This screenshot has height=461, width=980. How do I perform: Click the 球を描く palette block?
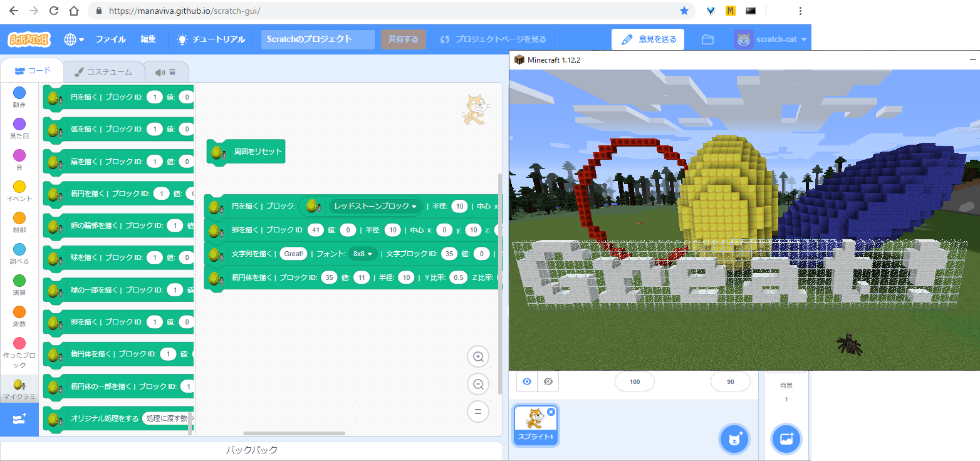point(118,257)
